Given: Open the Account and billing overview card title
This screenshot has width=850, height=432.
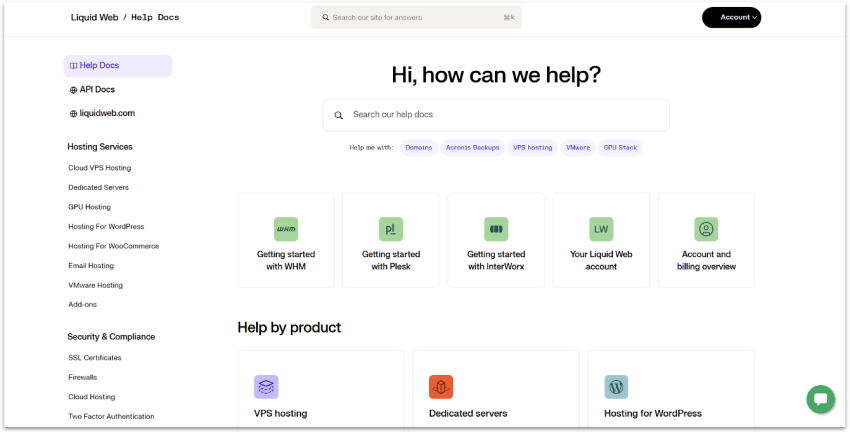Looking at the screenshot, I should click(706, 260).
